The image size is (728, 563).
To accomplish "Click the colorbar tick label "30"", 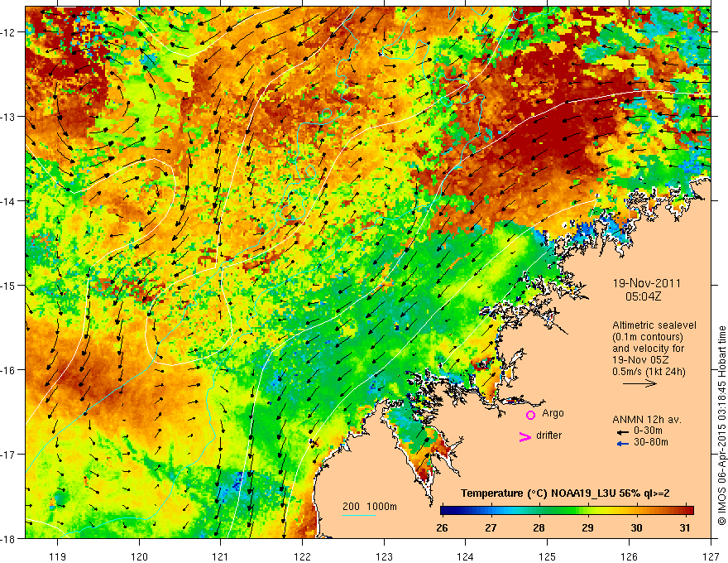I will (636, 527).
